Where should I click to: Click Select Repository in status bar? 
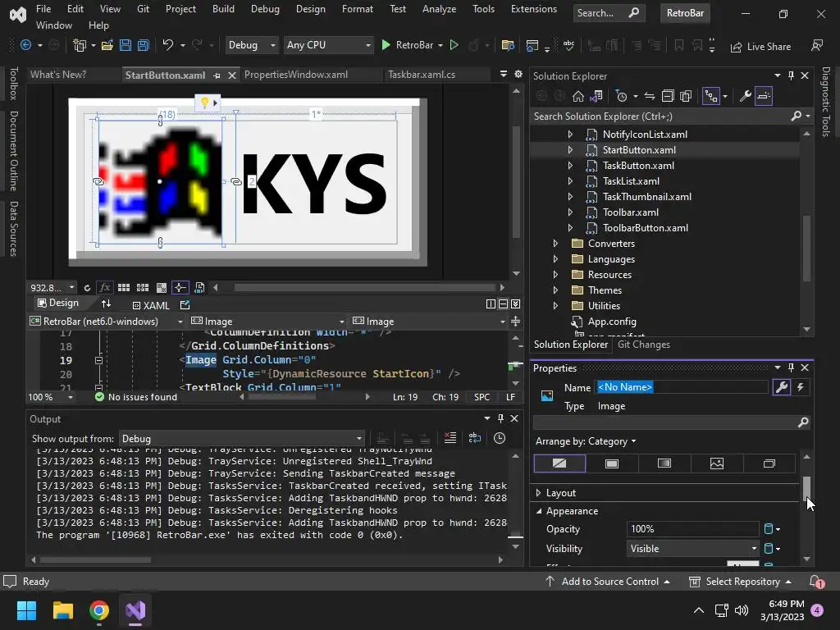(740, 582)
